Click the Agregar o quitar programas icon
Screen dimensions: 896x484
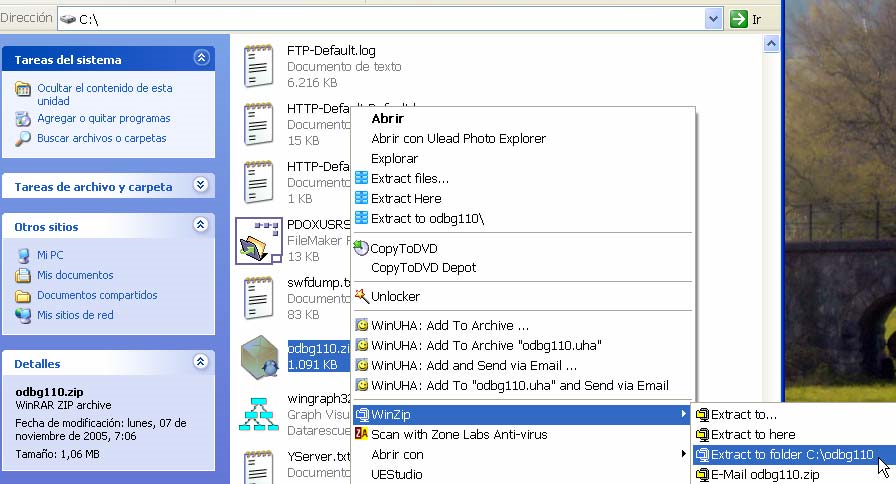pos(23,119)
